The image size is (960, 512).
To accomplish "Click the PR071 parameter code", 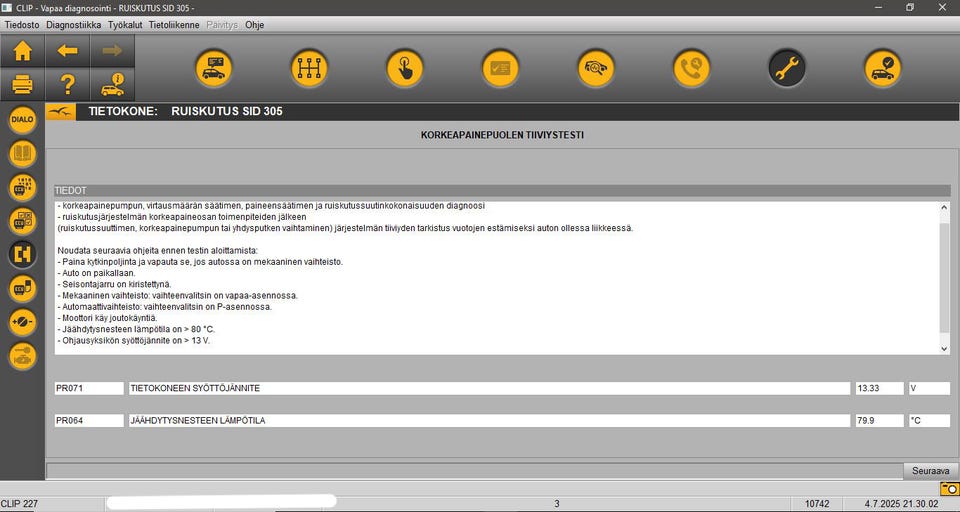I will pyautogui.click(x=89, y=388).
